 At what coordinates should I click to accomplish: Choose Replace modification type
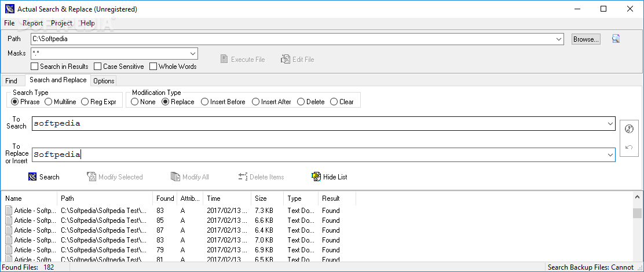coord(178,102)
